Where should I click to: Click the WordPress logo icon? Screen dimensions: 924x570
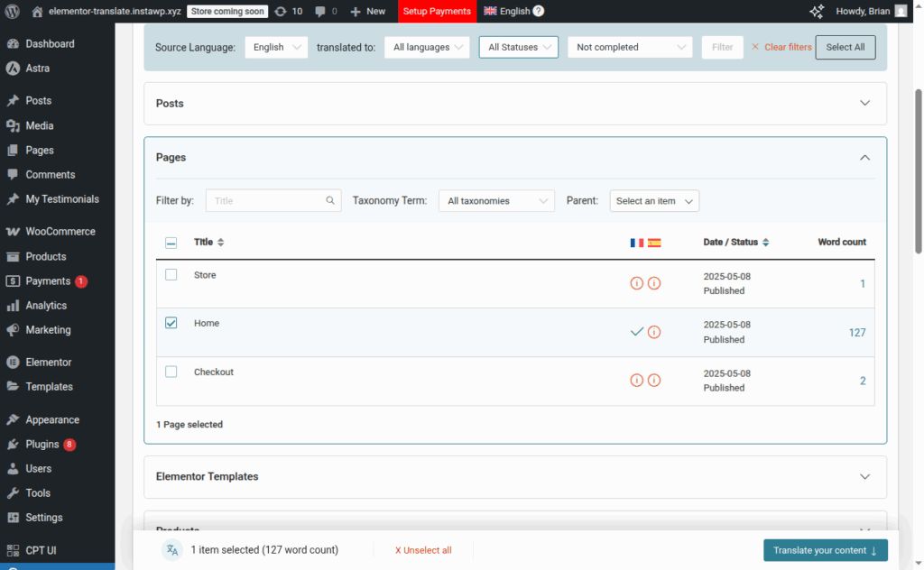[x=12, y=11]
